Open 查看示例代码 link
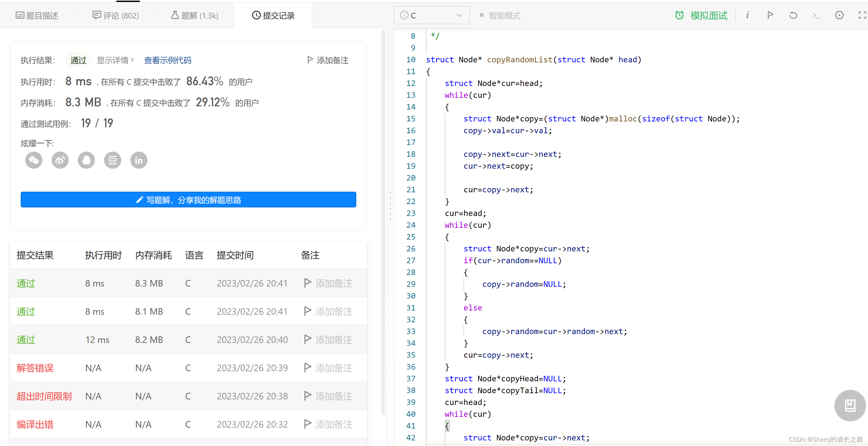This screenshot has height=446, width=868. [x=167, y=60]
